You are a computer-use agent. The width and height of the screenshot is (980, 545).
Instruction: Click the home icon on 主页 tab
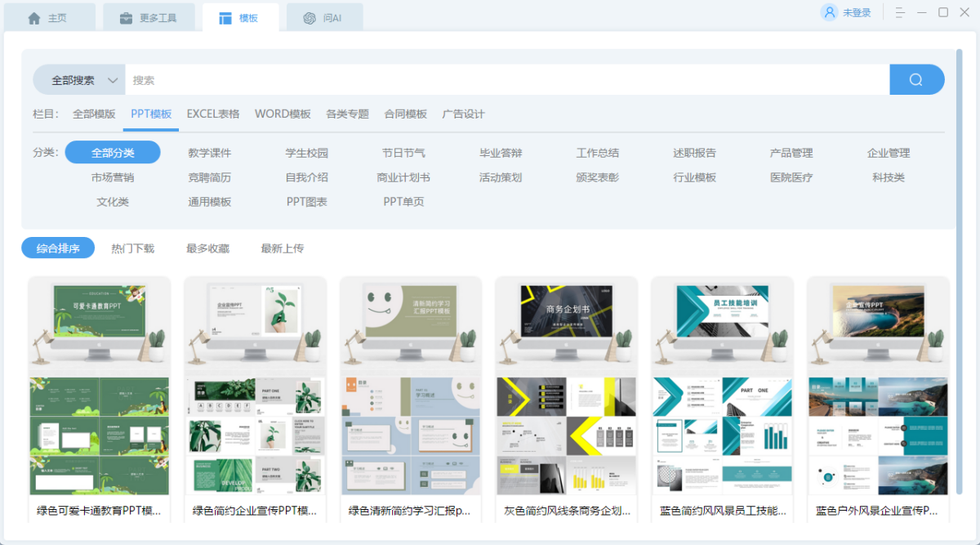click(33, 18)
